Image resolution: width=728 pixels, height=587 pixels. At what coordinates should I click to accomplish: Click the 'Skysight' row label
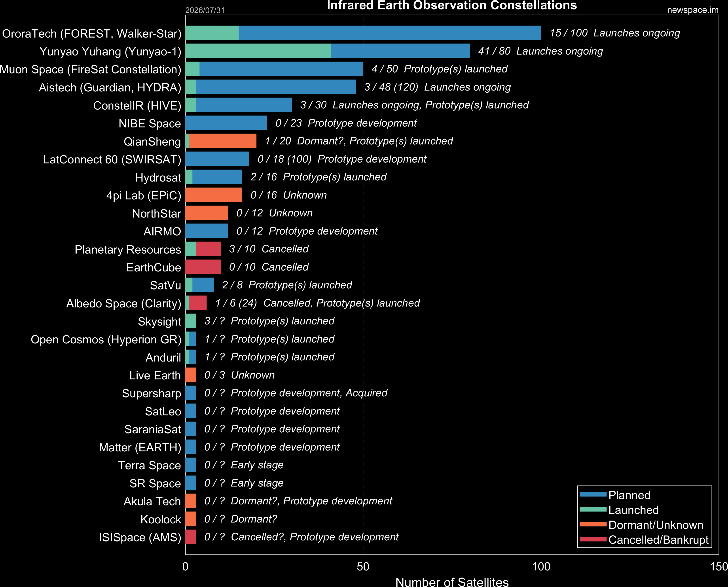(x=160, y=322)
